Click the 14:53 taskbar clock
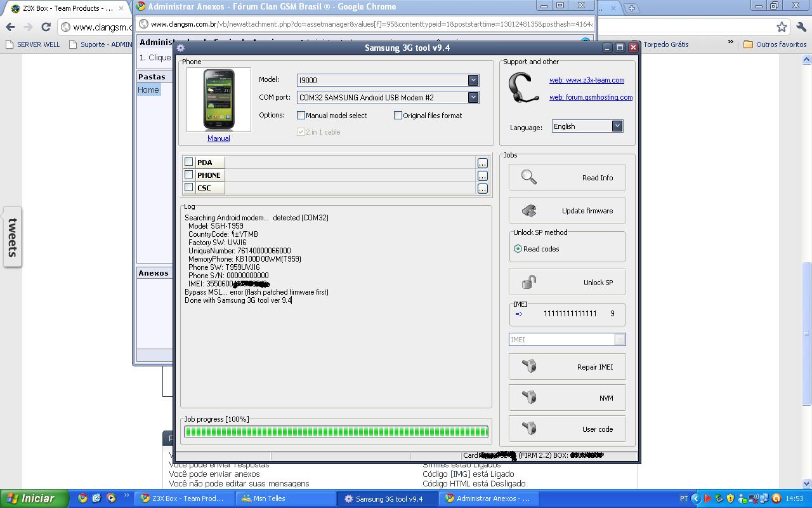This screenshot has height=508, width=812. (794, 498)
